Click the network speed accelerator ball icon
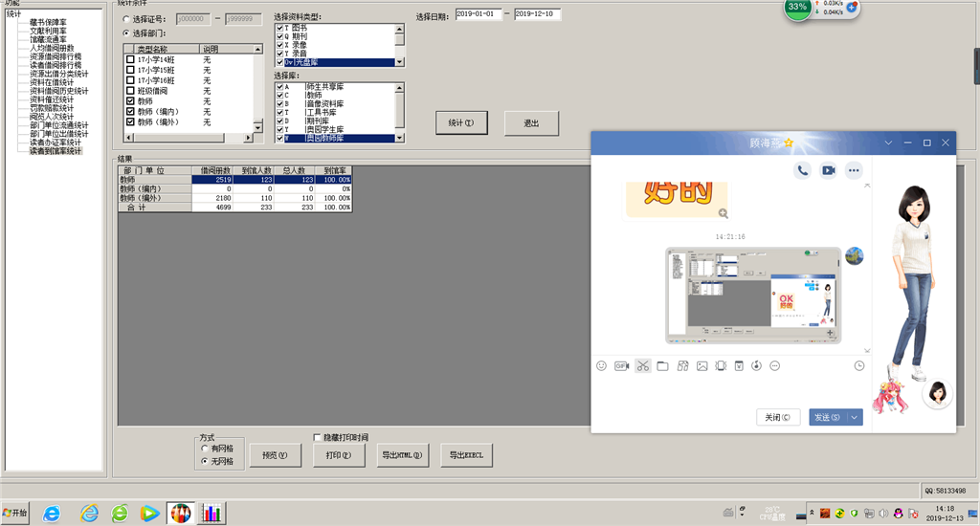Screen dimensions: 980x526 pyautogui.click(x=797, y=9)
